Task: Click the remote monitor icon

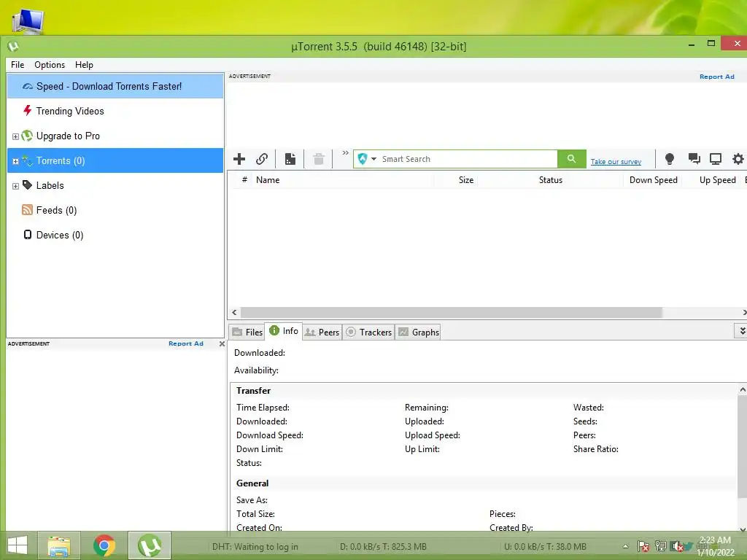Action: (716, 159)
